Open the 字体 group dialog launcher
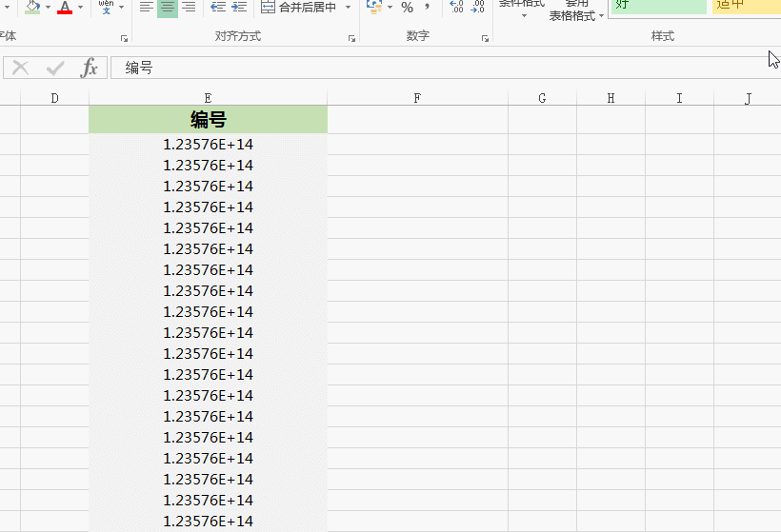The width and height of the screenshot is (781, 532). (x=124, y=38)
